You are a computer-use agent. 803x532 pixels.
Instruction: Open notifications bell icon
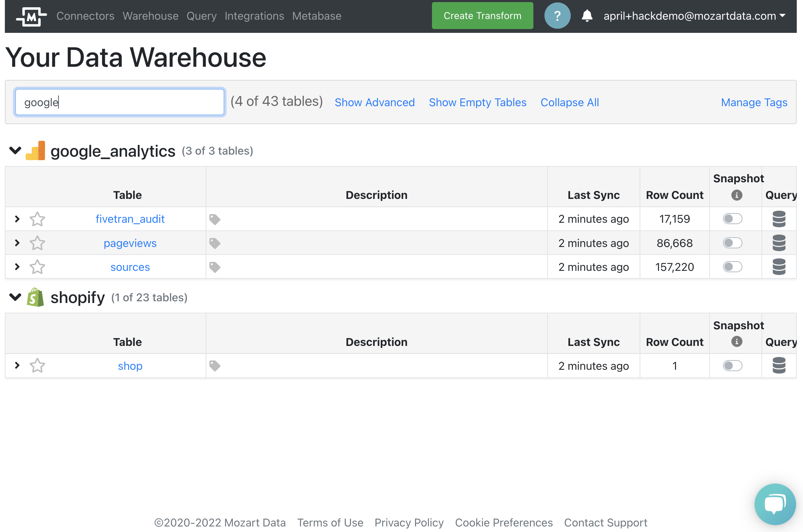(x=587, y=16)
